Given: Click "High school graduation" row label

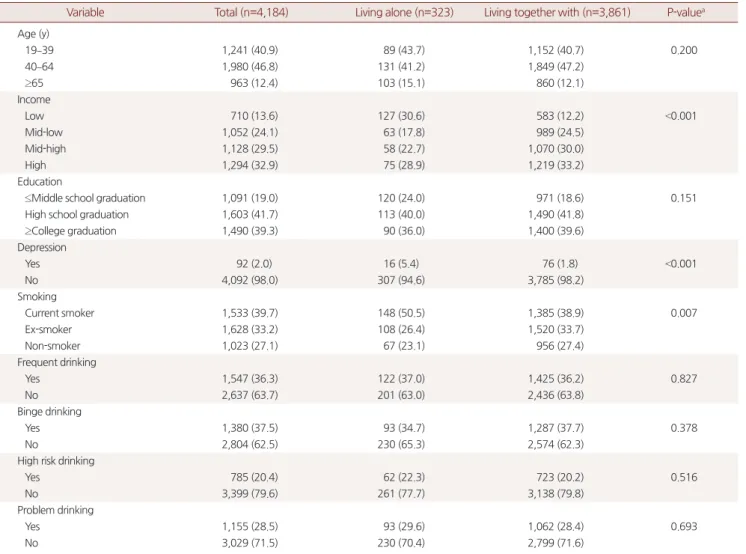Looking at the screenshot, I should pyautogui.click(x=77, y=215).
